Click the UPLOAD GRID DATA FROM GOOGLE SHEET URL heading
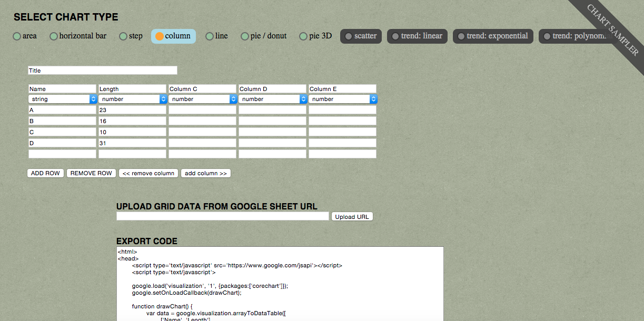This screenshot has width=644, height=321. (217, 206)
